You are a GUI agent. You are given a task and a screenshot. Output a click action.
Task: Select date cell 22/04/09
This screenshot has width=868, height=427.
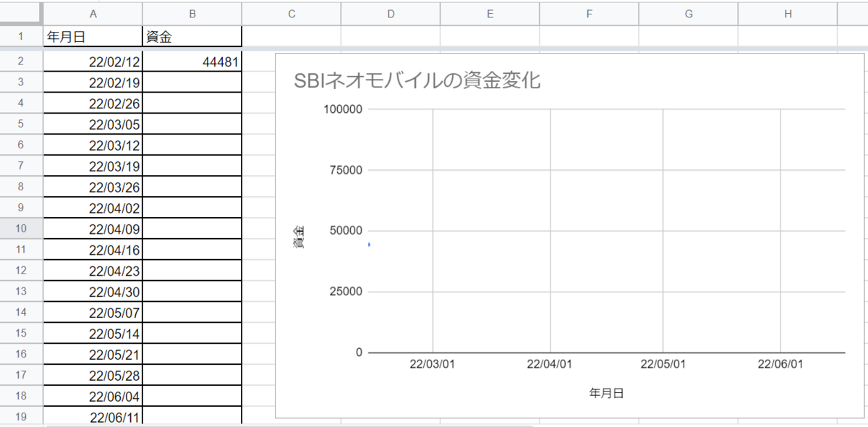(93, 229)
